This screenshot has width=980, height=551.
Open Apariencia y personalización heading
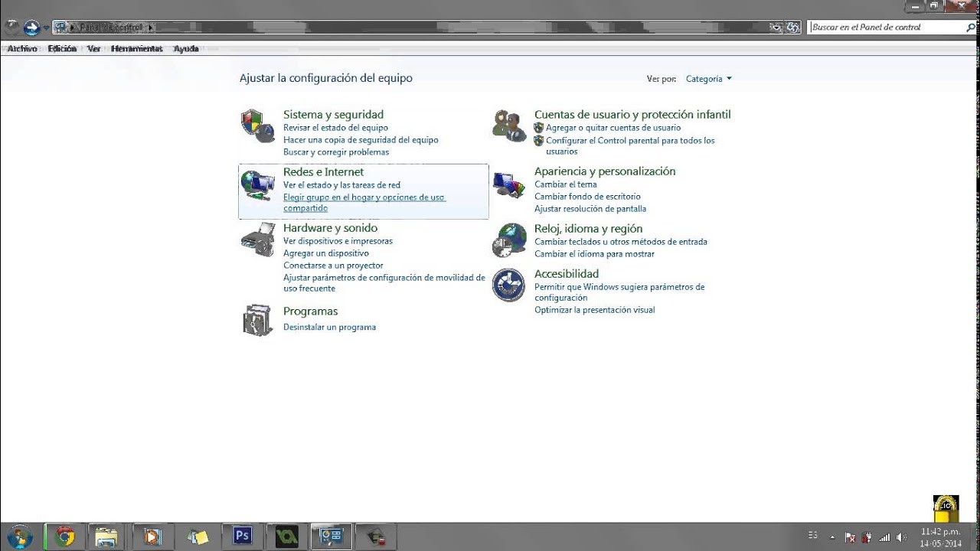605,171
